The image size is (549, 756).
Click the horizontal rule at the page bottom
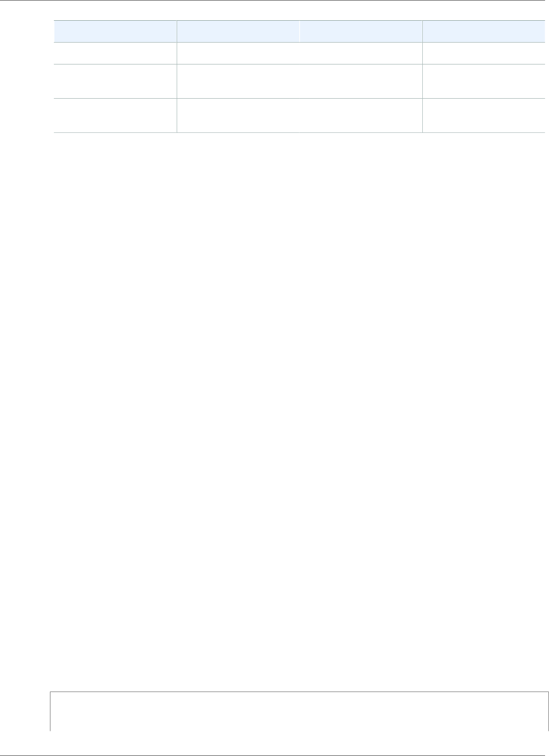point(274,755)
